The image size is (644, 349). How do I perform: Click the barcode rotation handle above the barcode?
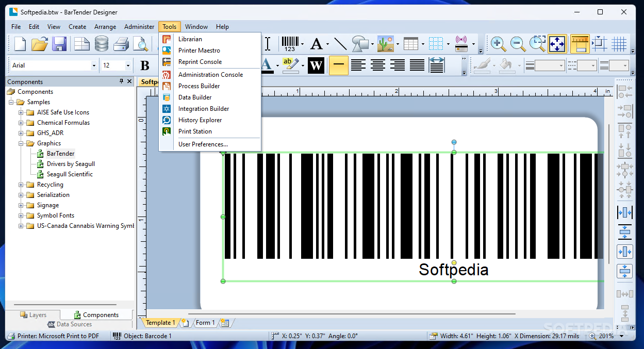coord(454,142)
